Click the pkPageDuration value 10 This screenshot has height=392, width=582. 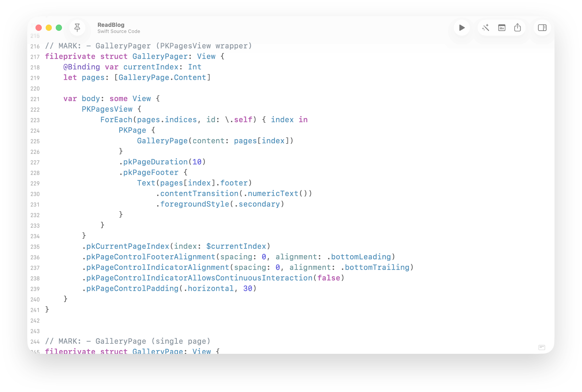coord(197,162)
